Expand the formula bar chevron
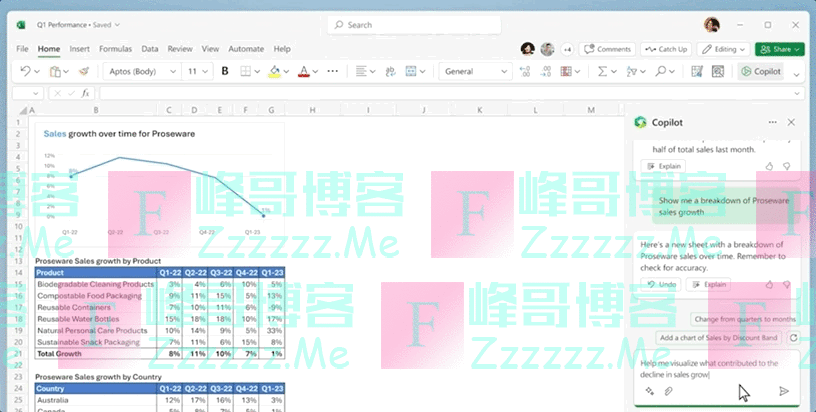 [x=797, y=94]
